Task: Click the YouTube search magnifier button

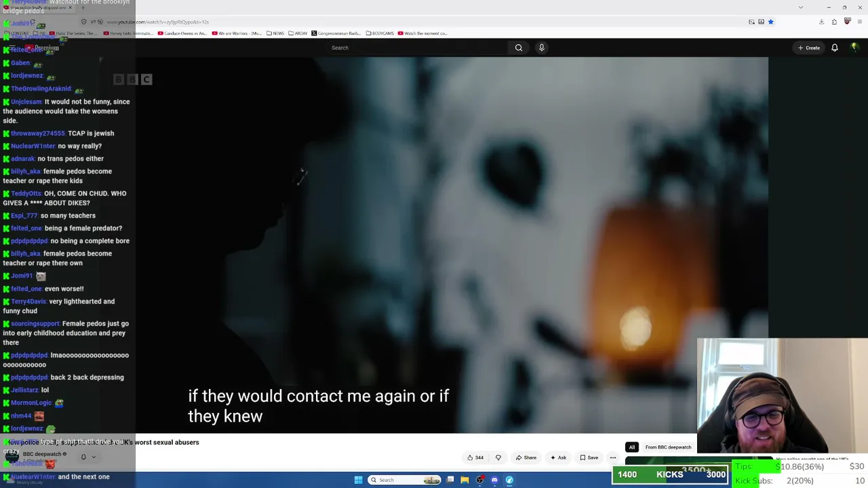Action: tap(519, 47)
